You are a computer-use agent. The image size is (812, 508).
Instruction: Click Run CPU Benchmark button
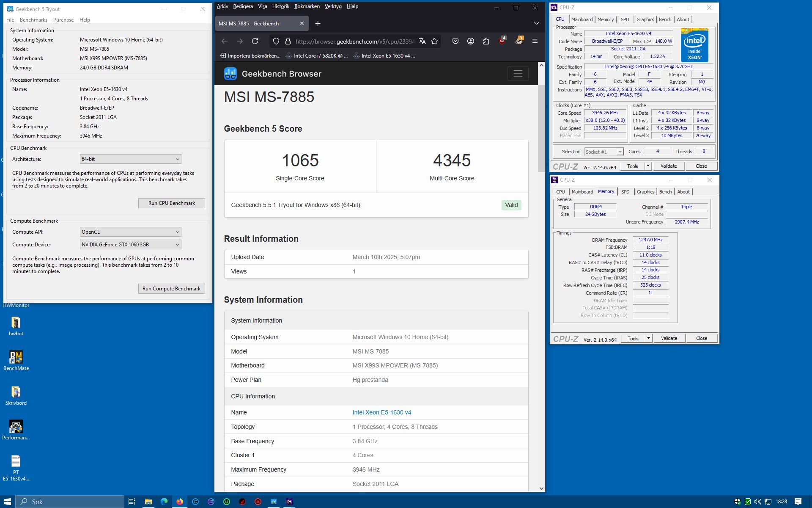tap(172, 203)
